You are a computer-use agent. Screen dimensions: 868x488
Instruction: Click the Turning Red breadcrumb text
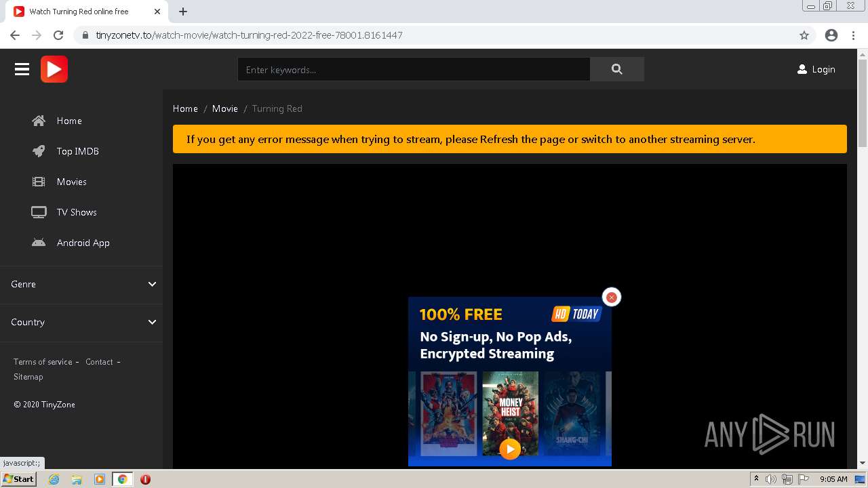(x=277, y=108)
